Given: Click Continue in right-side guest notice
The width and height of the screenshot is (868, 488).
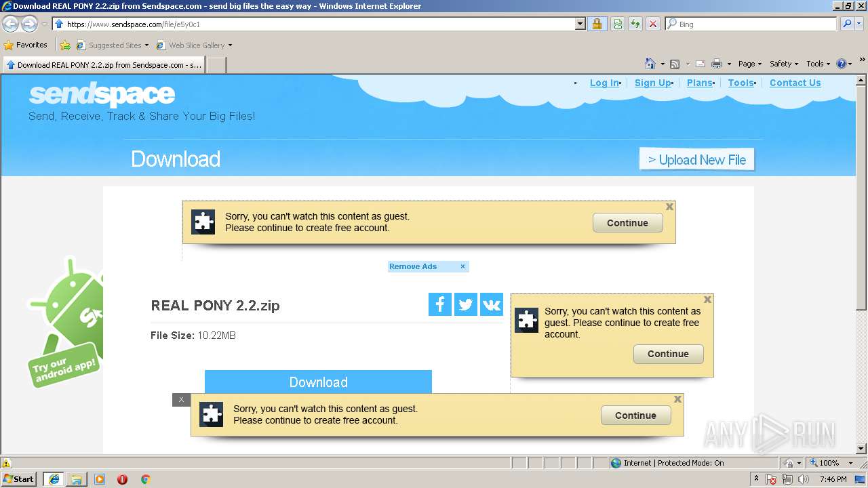Looking at the screenshot, I should click(668, 354).
